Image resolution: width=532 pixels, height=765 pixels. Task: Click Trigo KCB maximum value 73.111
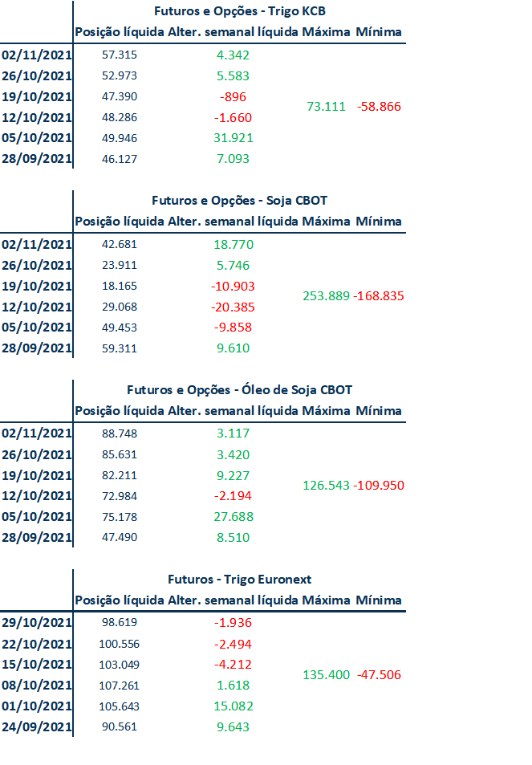(x=326, y=106)
